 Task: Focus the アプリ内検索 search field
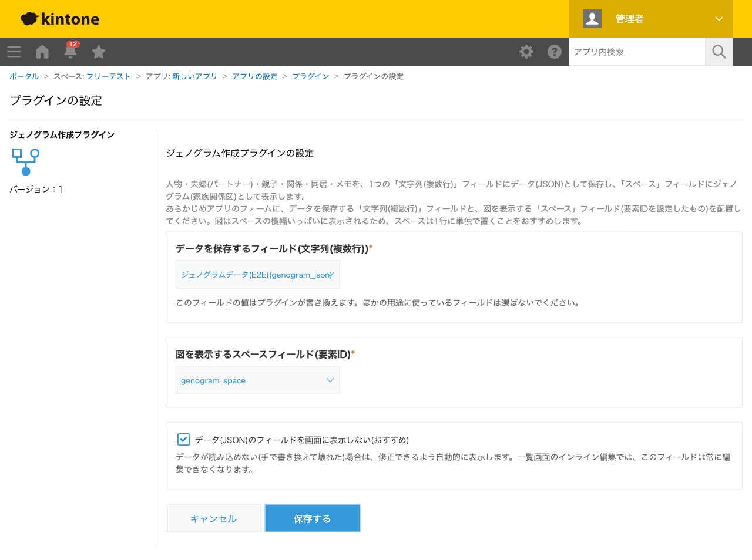click(637, 52)
